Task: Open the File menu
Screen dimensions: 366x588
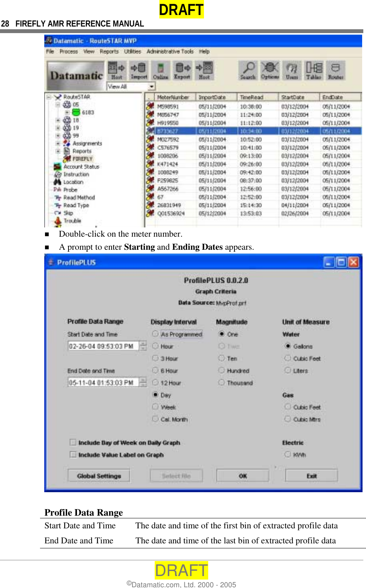Action: tap(50, 51)
